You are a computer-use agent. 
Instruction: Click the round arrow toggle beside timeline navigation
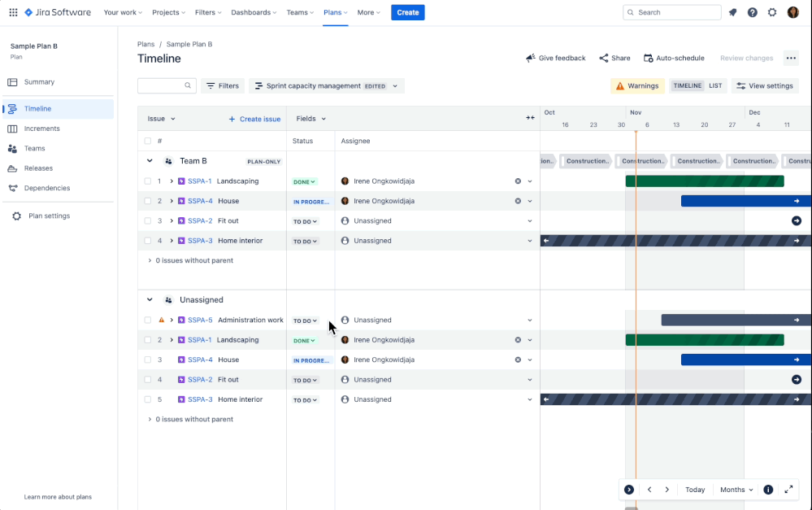[629, 490]
